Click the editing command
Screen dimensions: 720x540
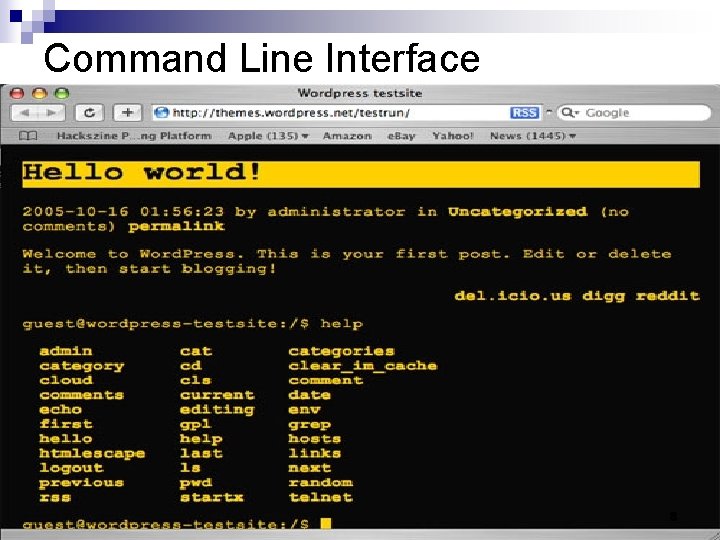tap(217, 410)
